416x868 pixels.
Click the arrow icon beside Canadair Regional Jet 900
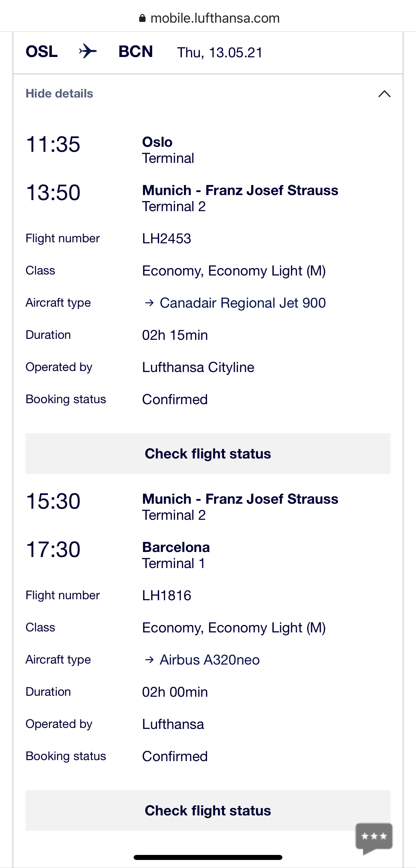(x=149, y=303)
